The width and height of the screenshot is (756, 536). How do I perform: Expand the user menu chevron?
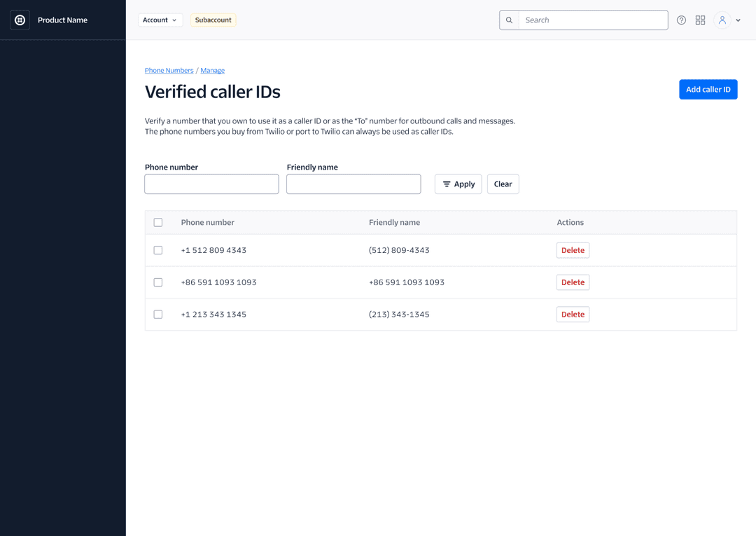[738, 21]
